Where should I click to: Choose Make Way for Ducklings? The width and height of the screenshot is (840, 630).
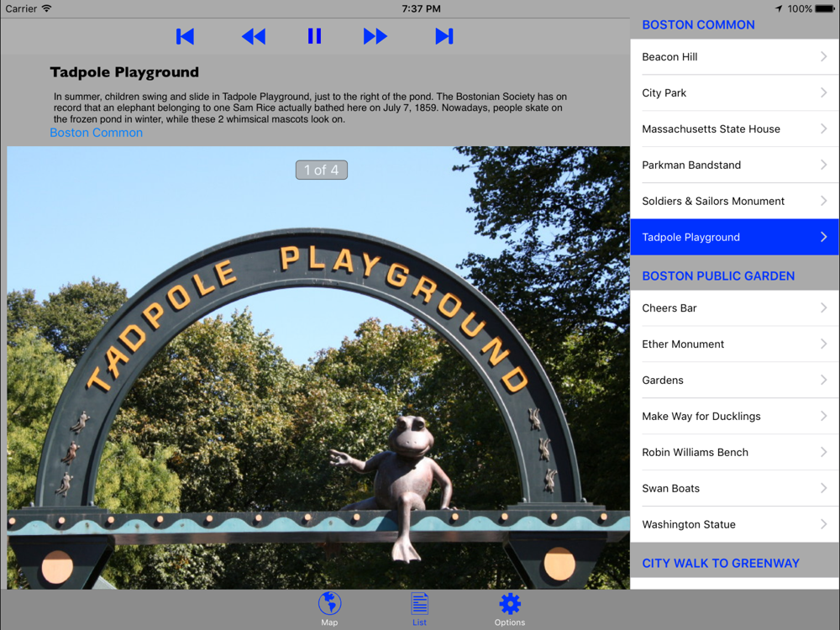[735, 417]
